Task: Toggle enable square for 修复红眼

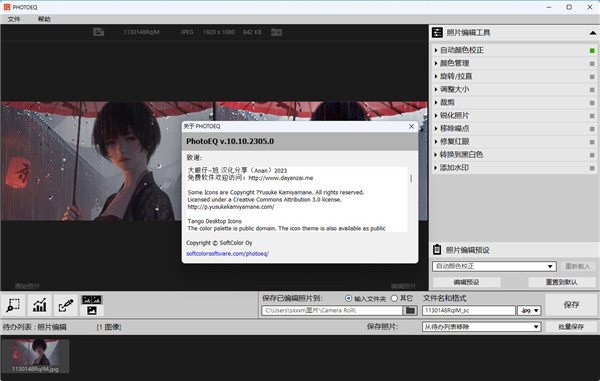Action: 592,142
